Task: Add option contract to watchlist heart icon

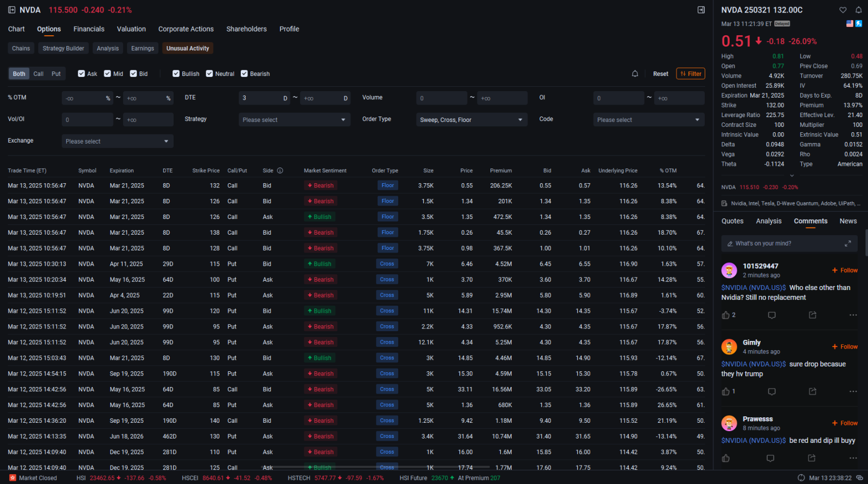Action: click(843, 10)
